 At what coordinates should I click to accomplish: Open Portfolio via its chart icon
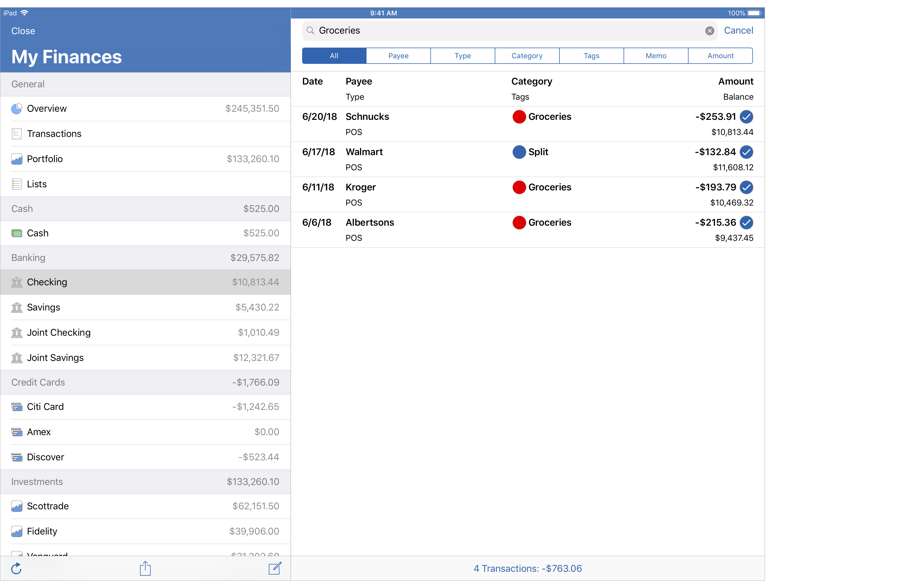pyautogui.click(x=17, y=158)
